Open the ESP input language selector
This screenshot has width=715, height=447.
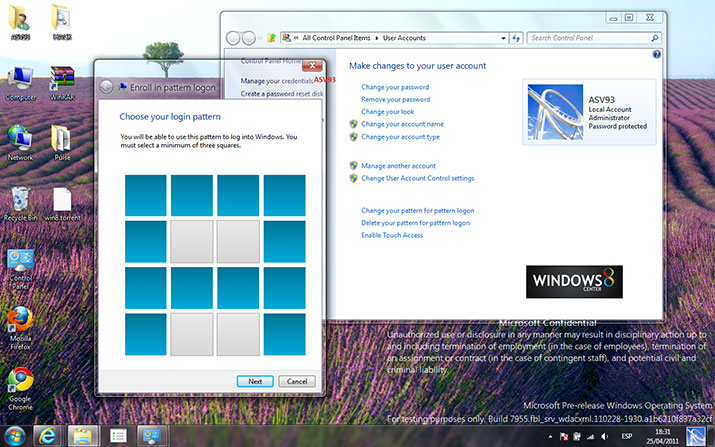click(627, 436)
